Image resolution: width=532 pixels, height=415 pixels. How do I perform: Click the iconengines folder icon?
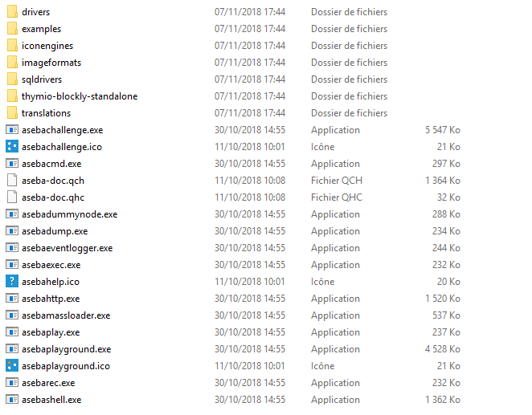12,46
